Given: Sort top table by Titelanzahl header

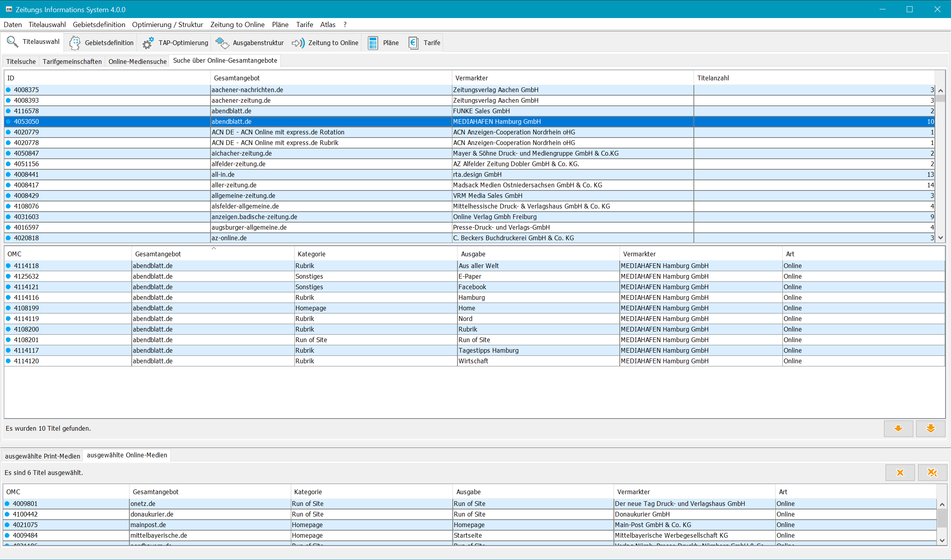Looking at the screenshot, I should [x=815, y=78].
